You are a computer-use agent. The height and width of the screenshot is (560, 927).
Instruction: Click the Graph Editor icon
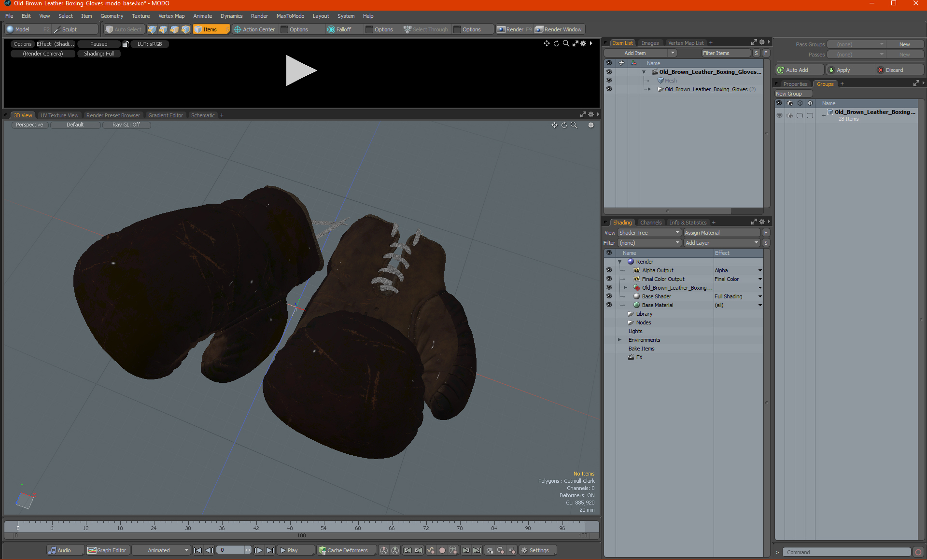click(x=91, y=550)
